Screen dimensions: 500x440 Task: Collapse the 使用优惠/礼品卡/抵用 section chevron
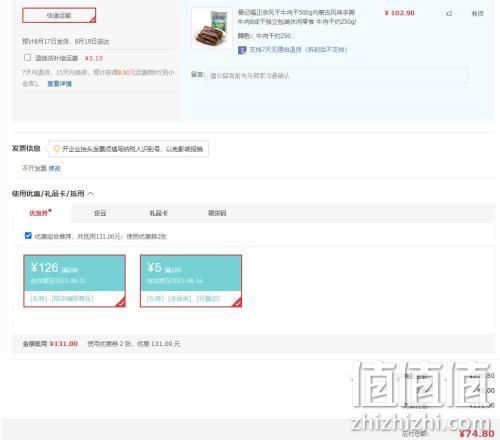91,194
